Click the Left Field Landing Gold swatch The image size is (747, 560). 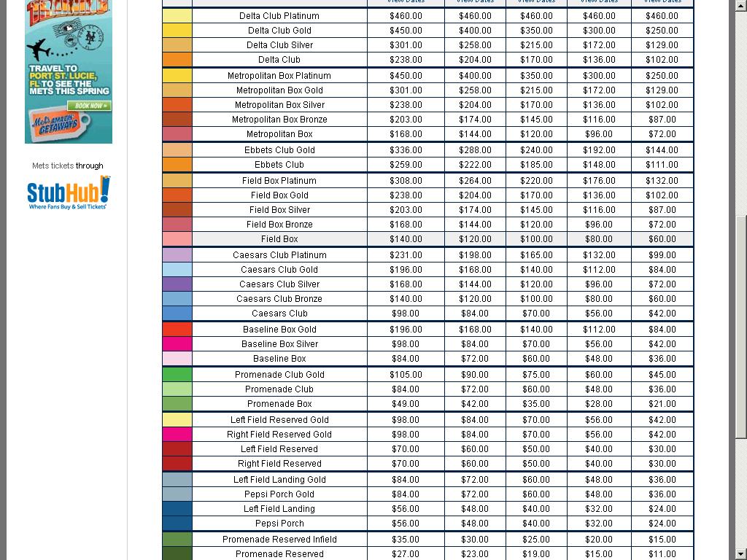click(177, 480)
